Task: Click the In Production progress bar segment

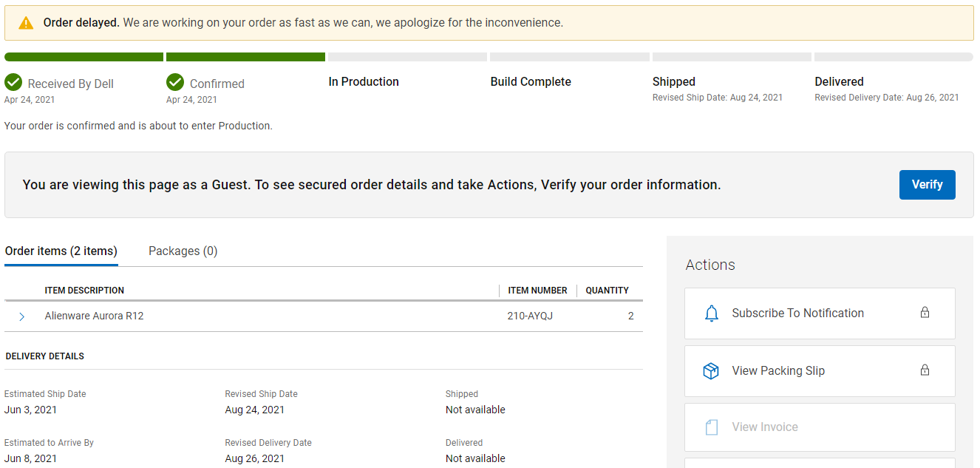Action: pos(407,57)
